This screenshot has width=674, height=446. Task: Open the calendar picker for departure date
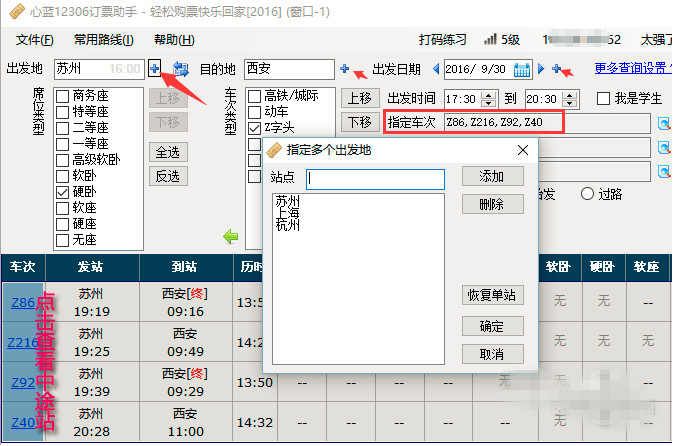[x=522, y=69]
